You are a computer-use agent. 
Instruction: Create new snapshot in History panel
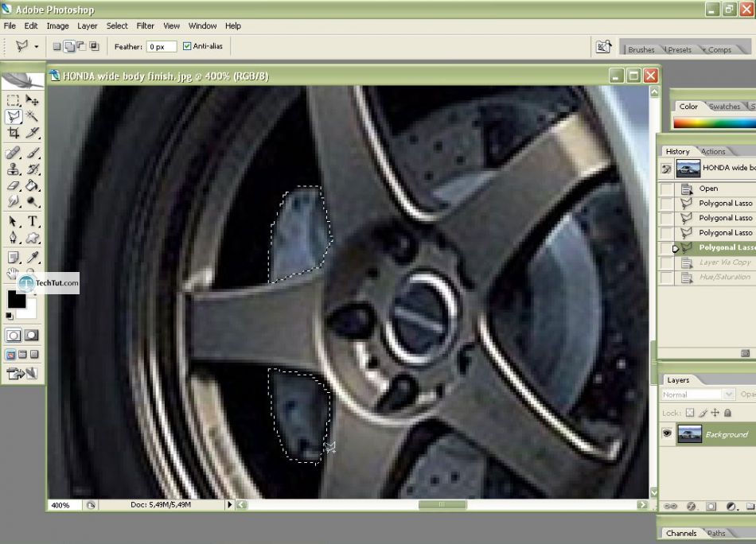click(x=745, y=353)
